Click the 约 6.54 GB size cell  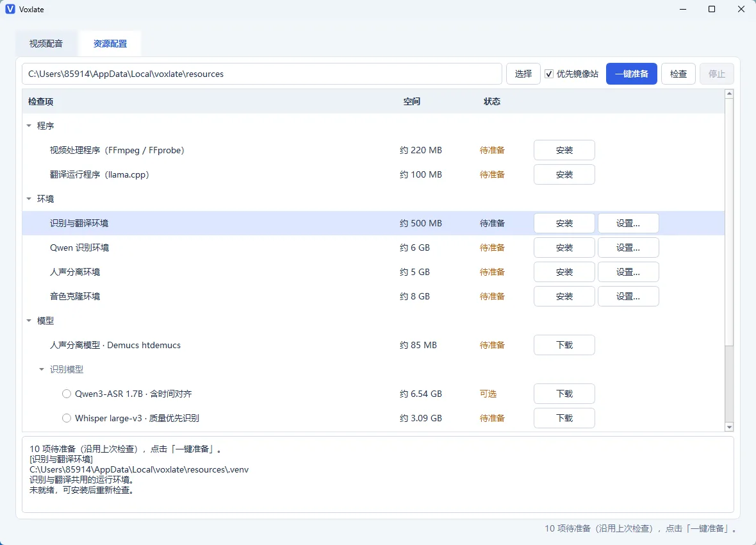click(420, 394)
